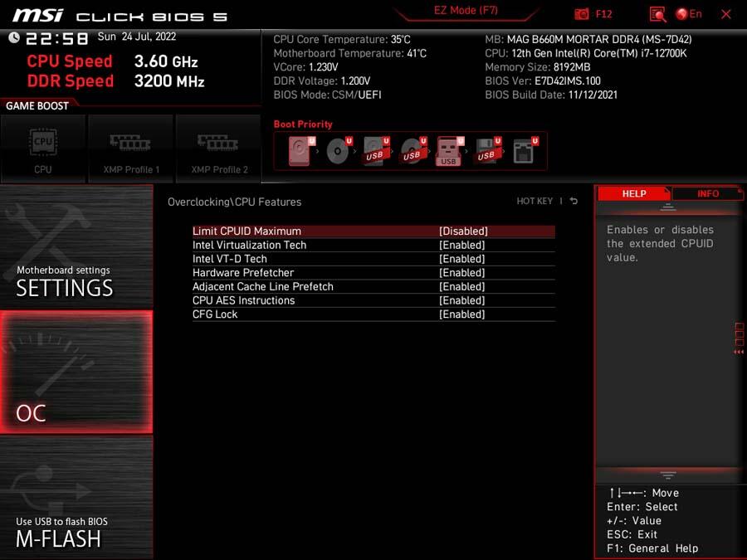Click the help panel bottom scroll handle

[668, 475]
